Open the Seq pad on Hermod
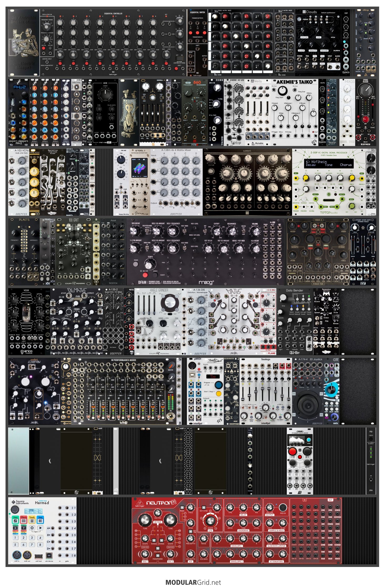This screenshot has width=387, height=588. [x=40, y=519]
